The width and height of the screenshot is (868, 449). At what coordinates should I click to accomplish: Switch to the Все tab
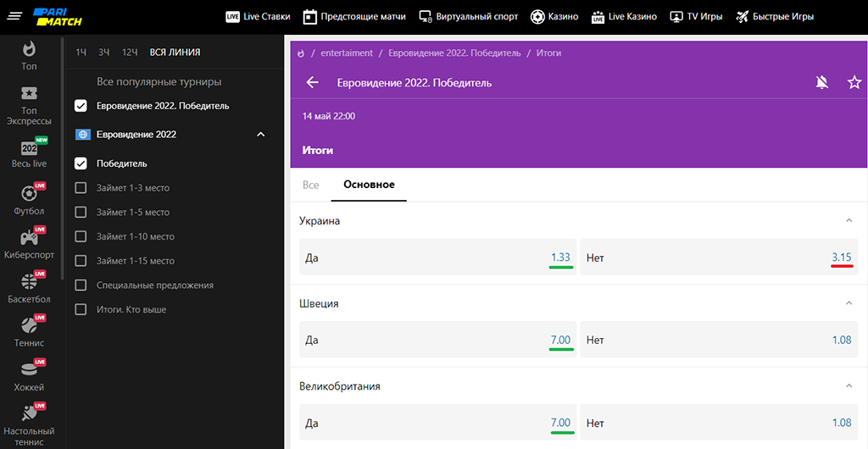click(311, 185)
